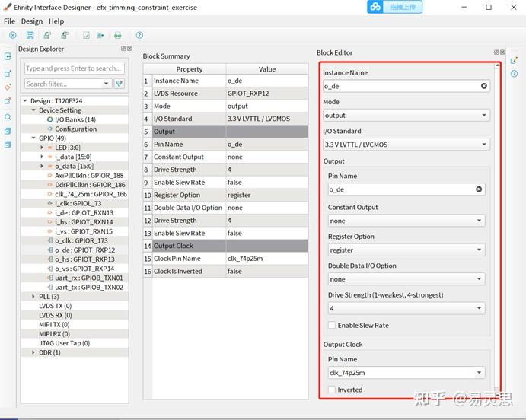Click the Baidu cloud upload widget in title bar
Screen dimensions: 526x420
tap(395, 7)
